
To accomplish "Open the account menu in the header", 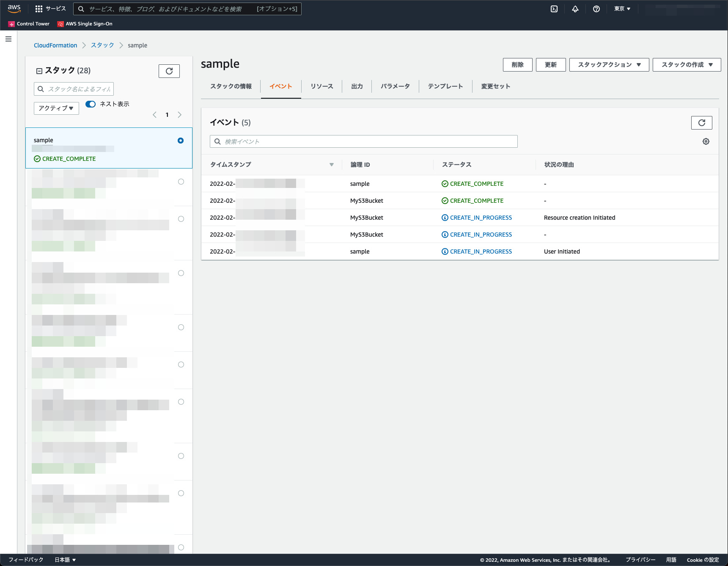I will [682, 9].
